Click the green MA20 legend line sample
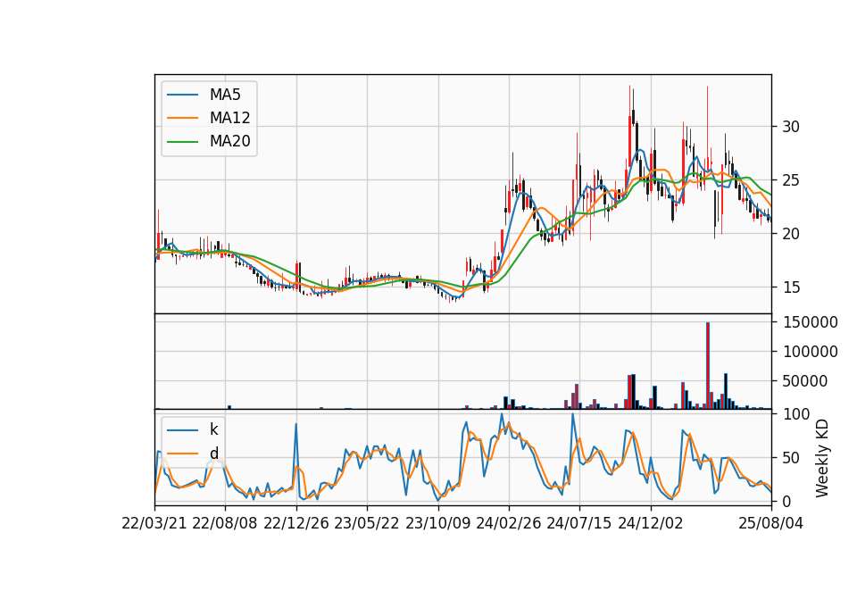Viewport: 857px width, 616px height. (182, 142)
